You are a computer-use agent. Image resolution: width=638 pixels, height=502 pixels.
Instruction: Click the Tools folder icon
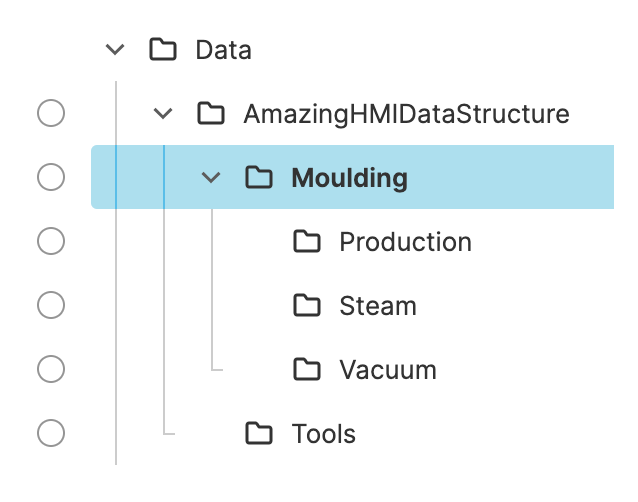pyautogui.click(x=259, y=433)
